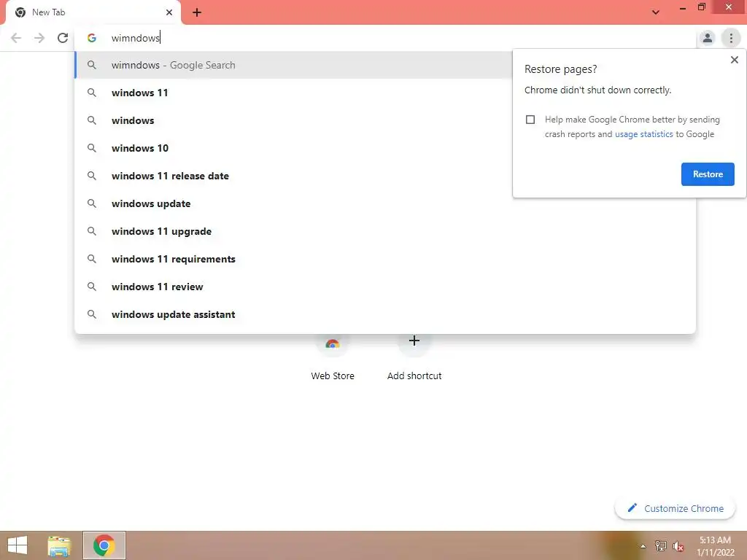Click the Google icon in the address bar

coord(92,38)
